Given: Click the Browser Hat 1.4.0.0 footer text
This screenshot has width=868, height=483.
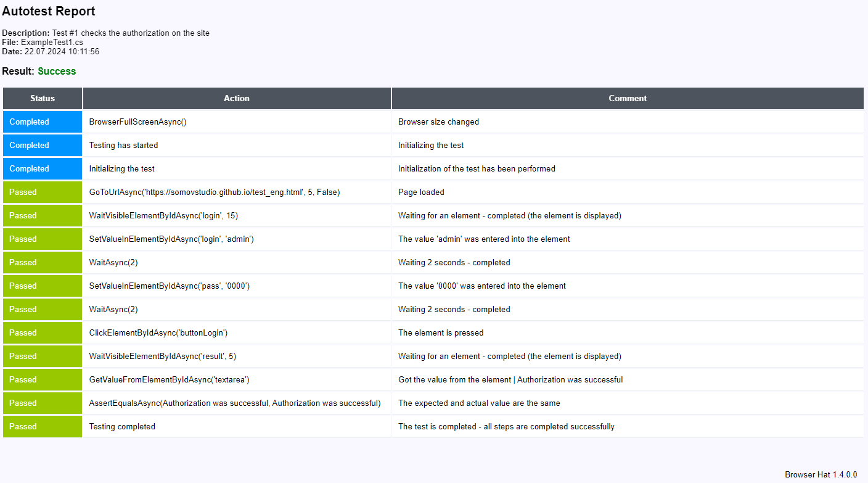Looking at the screenshot, I should pyautogui.click(x=821, y=475).
